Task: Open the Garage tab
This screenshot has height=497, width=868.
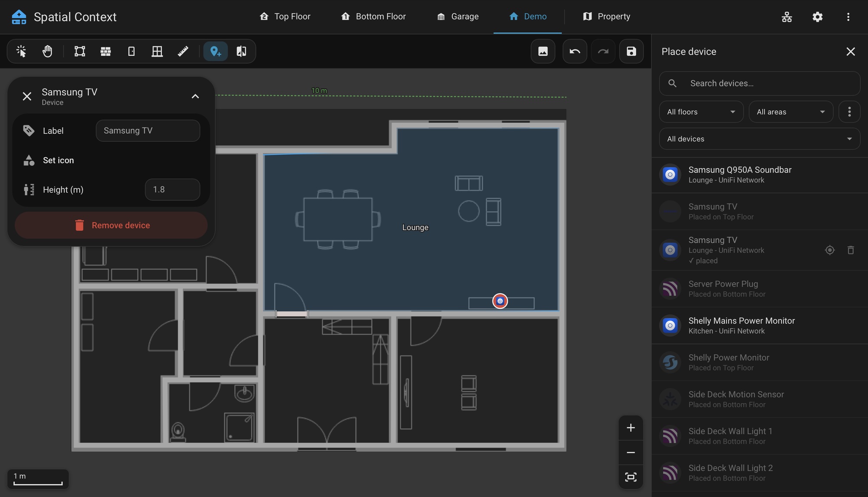Action: (x=458, y=16)
